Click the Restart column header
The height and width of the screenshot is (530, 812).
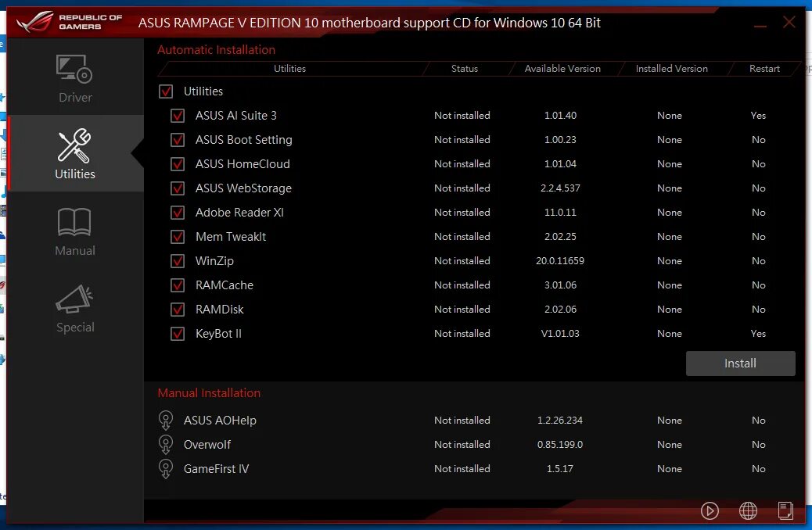click(764, 68)
